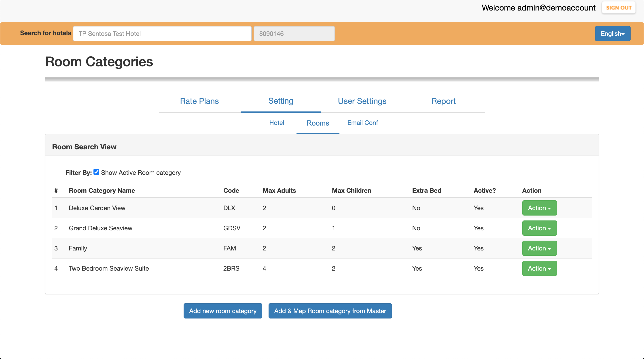Click the Room Category Name column header

point(102,191)
